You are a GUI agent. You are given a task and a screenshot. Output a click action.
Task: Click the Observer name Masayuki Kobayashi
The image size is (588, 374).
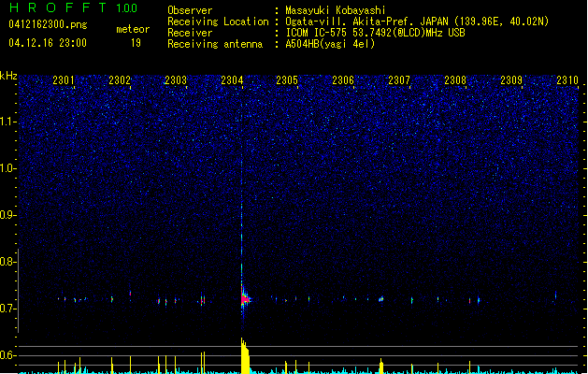[x=336, y=10]
